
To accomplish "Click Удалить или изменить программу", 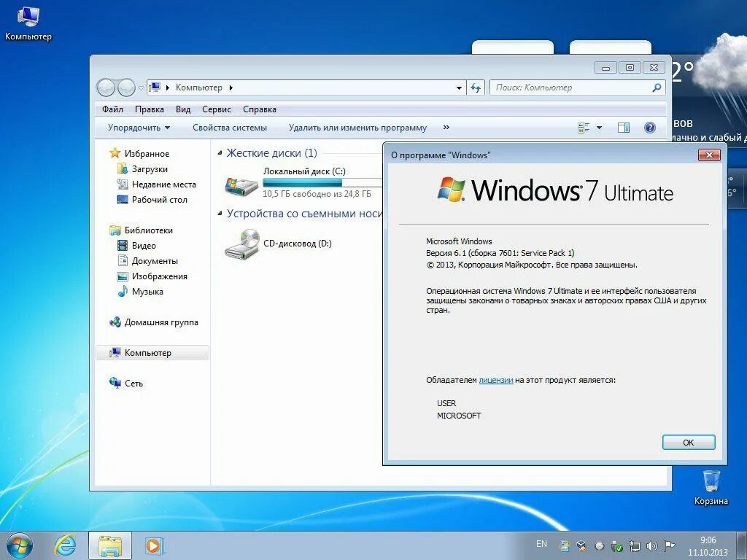I will point(357,128).
